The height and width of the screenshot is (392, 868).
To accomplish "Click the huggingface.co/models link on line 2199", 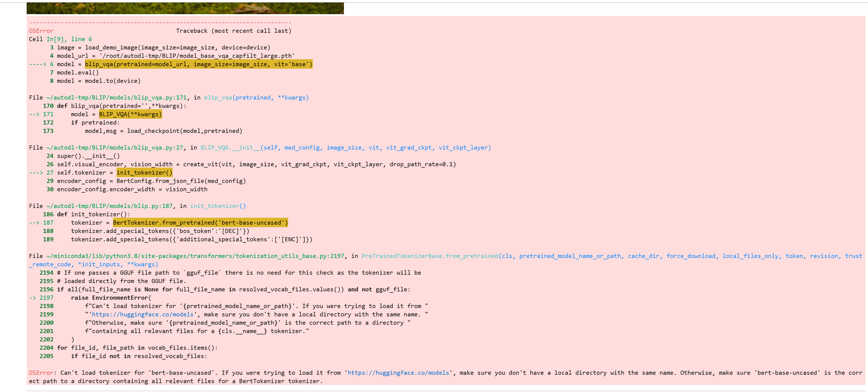I will click(142, 314).
